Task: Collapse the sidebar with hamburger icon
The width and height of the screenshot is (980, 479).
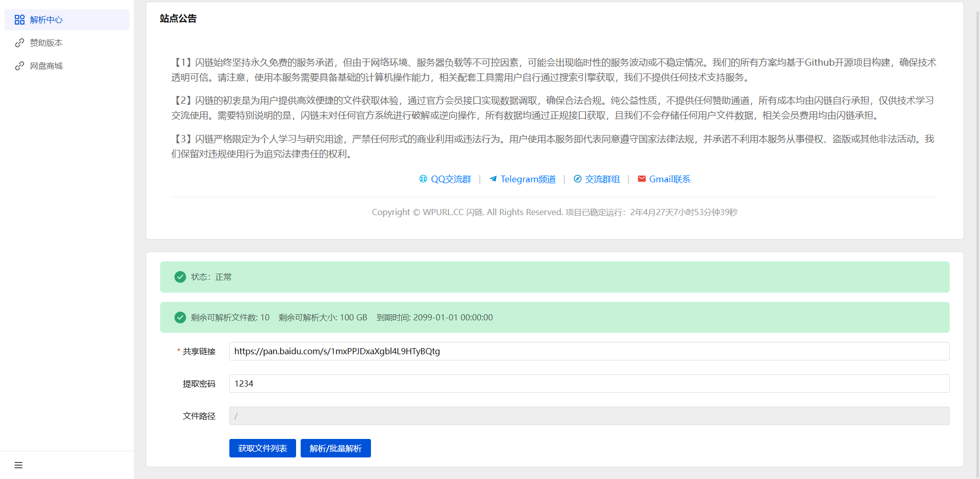Action: click(18, 465)
